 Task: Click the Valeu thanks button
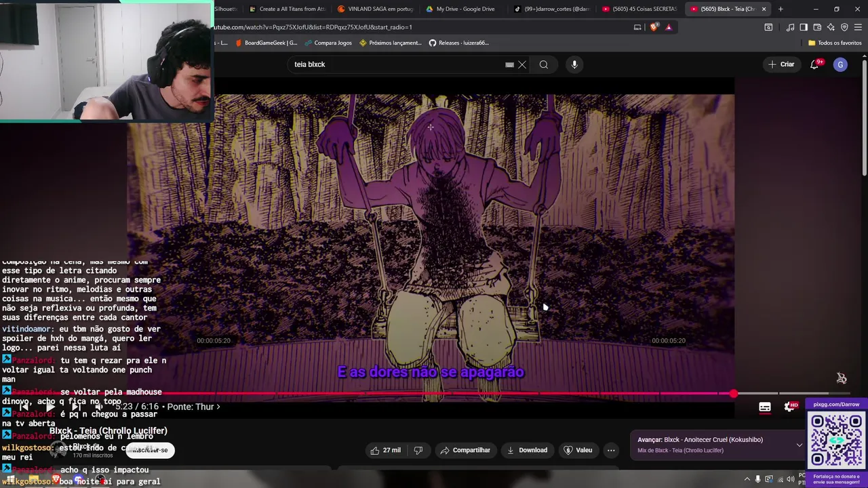[x=578, y=450]
